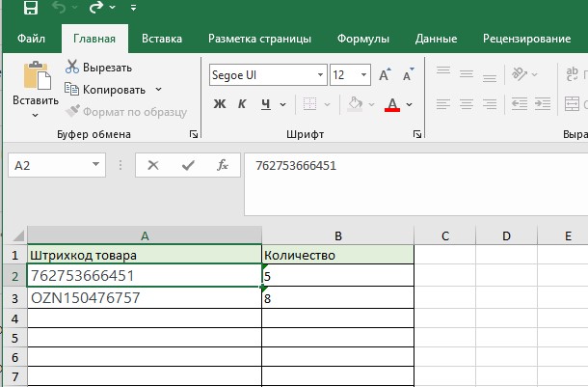Confirm entry with formula bar checkmark
Image resolution: width=588 pixels, height=387 pixels.
188,165
